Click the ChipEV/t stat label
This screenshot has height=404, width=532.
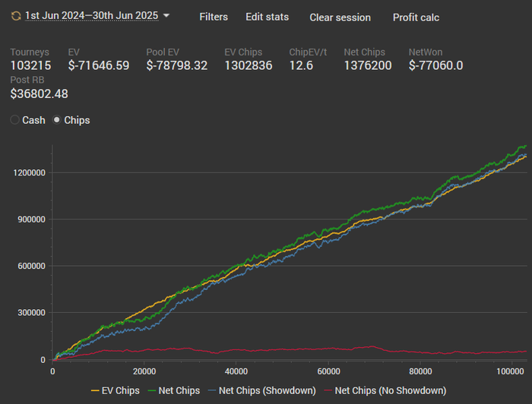[308, 52]
